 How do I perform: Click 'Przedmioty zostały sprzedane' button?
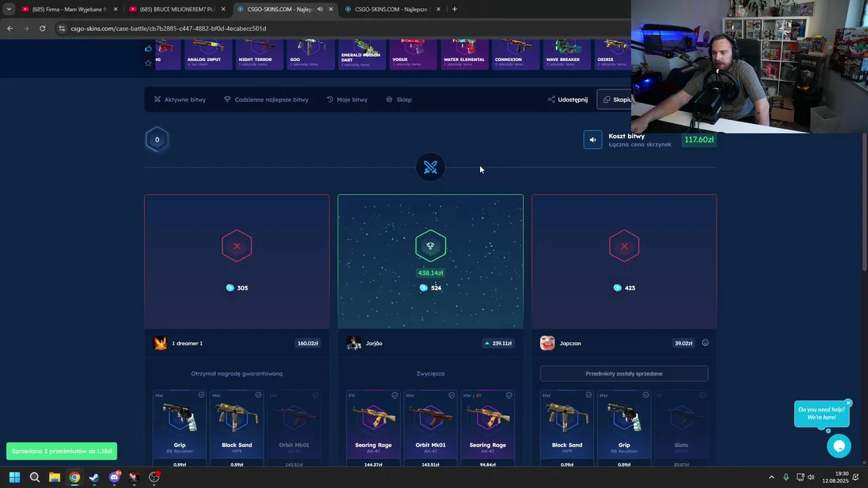pos(624,373)
